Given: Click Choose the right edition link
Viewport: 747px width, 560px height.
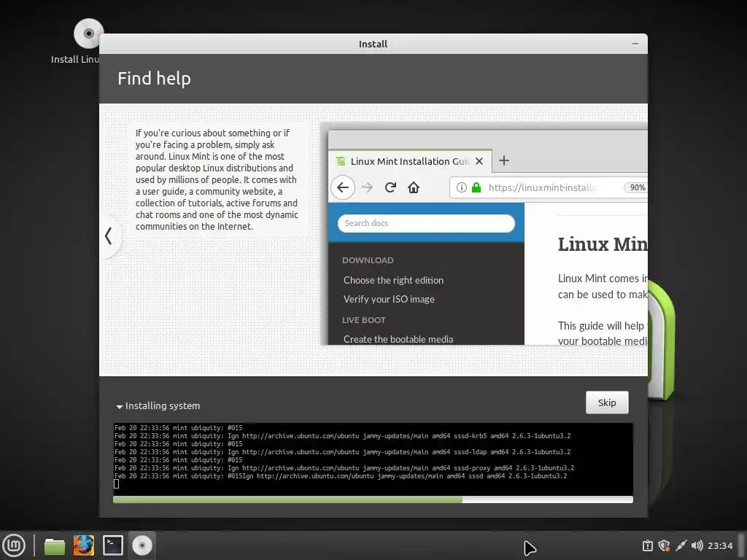Looking at the screenshot, I should pos(393,280).
